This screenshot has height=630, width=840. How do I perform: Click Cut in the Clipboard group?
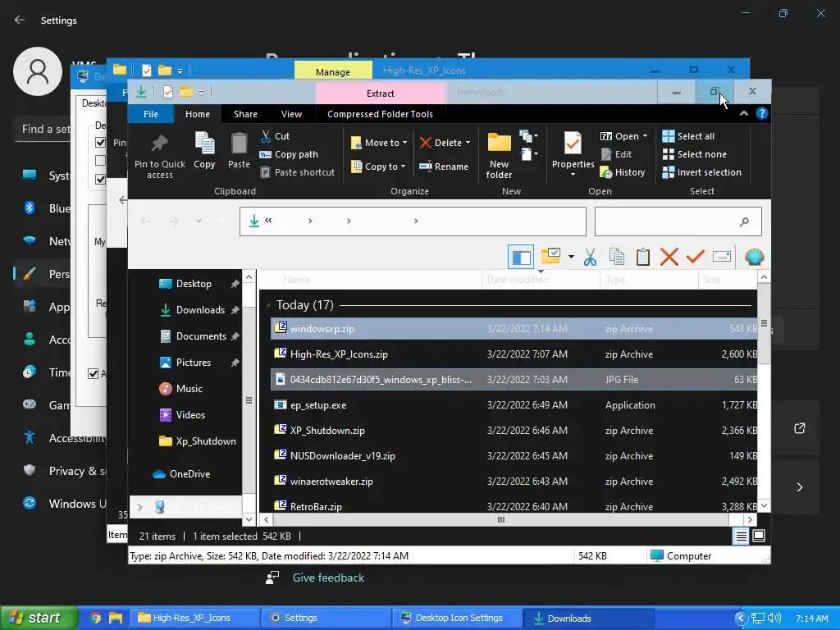pos(275,136)
